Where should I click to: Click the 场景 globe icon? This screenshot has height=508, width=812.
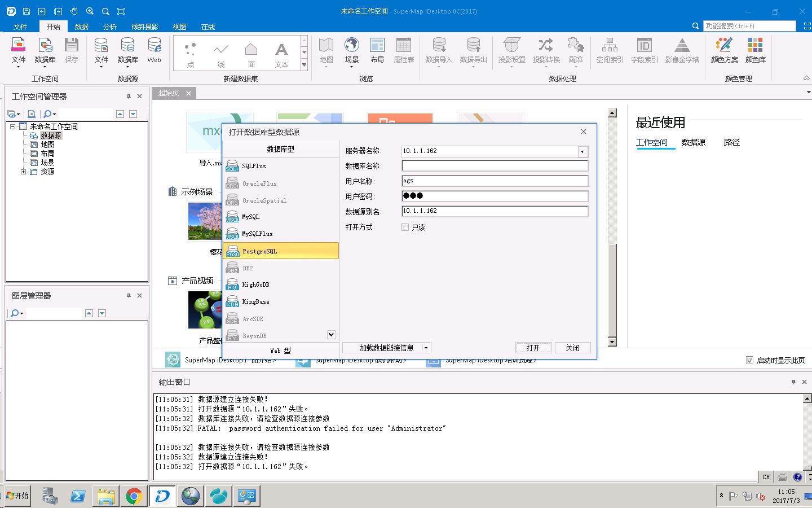(x=352, y=51)
